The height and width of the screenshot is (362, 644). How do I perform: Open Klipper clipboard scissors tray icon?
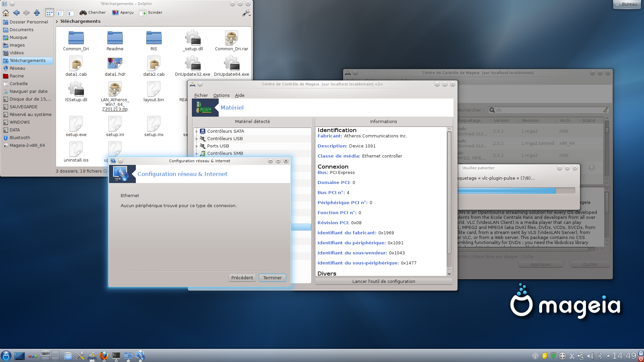[572, 356]
